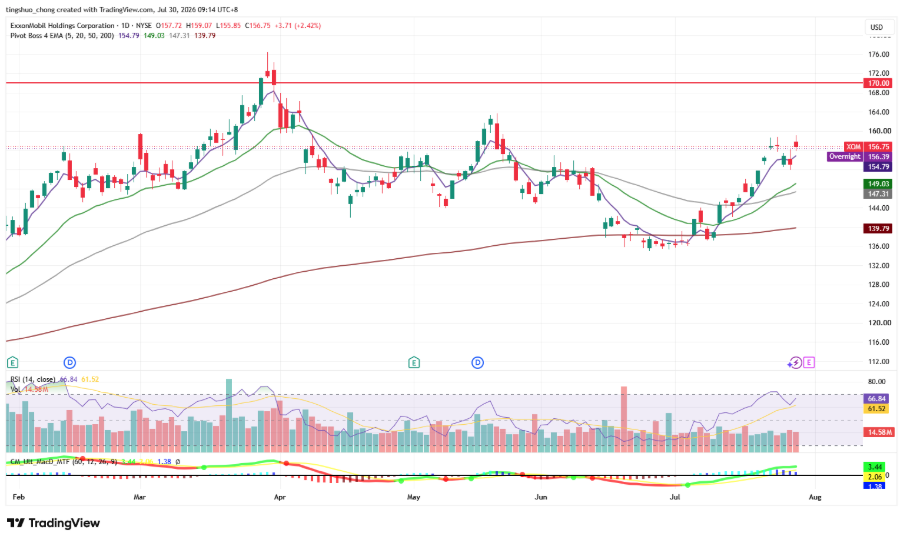Image resolution: width=908 pixels, height=538 pixels.
Task: Click the May label on the time axis
Action: coord(413,497)
